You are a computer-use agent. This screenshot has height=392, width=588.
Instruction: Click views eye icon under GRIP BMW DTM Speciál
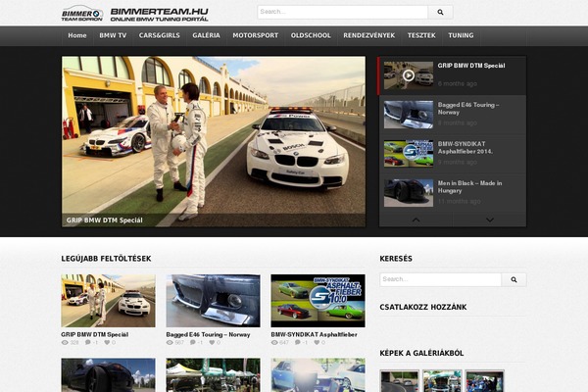point(65,342)
